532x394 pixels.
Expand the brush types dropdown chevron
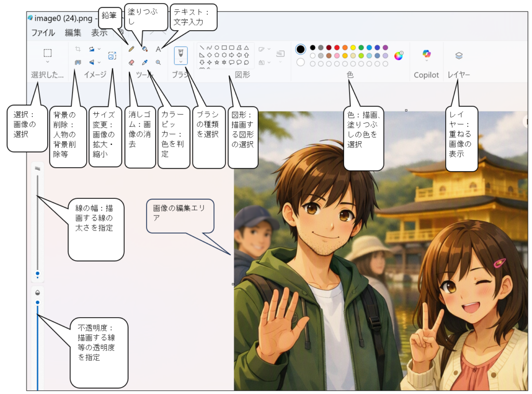tap(180, 62)
